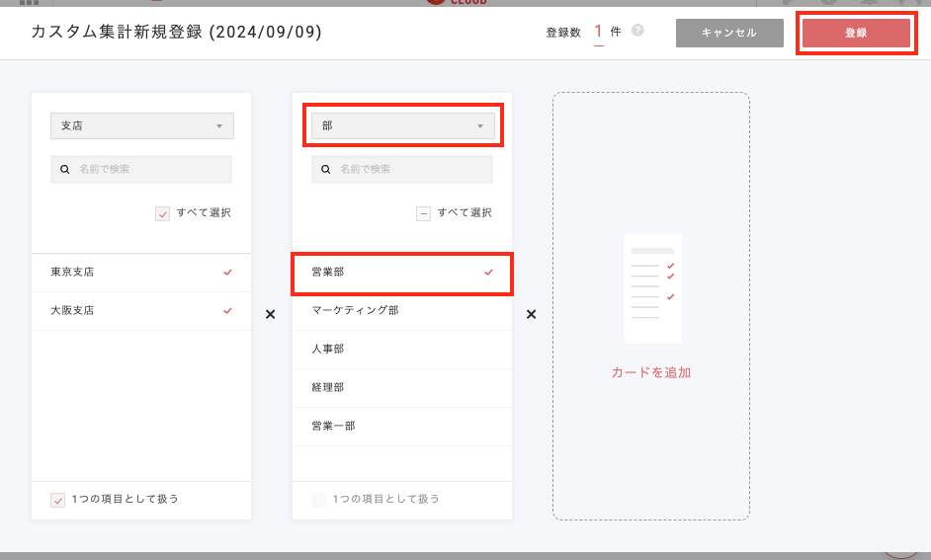Deselect 営業部 row

tap(402, 273)
